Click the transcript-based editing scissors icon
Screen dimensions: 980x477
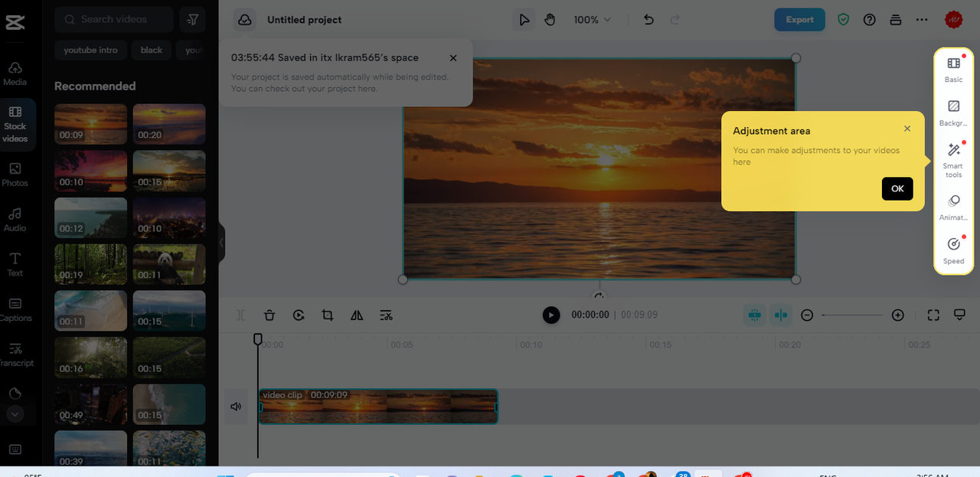tap(386, 315)
